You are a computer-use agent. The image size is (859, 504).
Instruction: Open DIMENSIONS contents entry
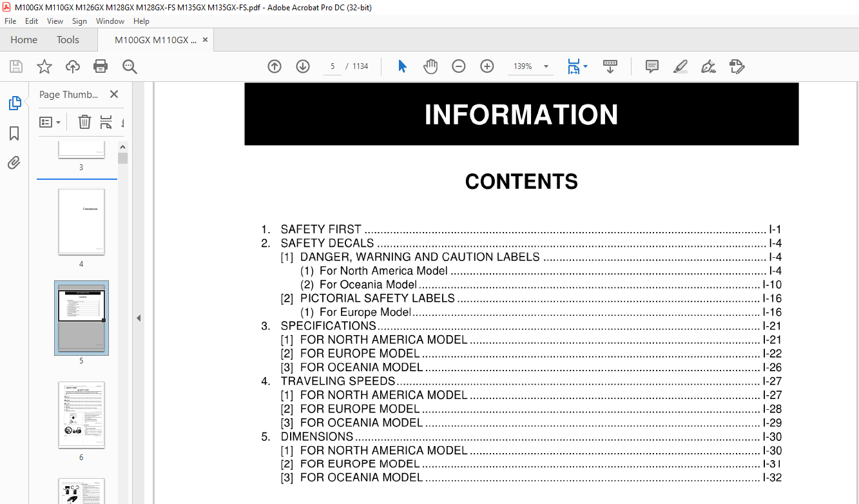521,437
